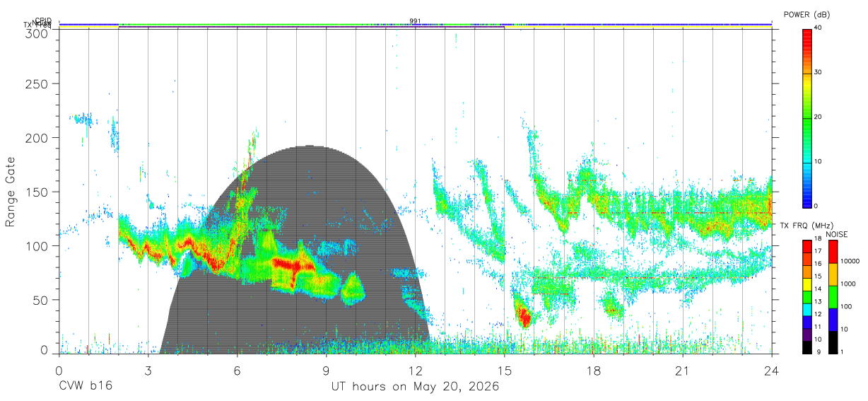Click the 15 label on the TX FRQ legend

818,277
